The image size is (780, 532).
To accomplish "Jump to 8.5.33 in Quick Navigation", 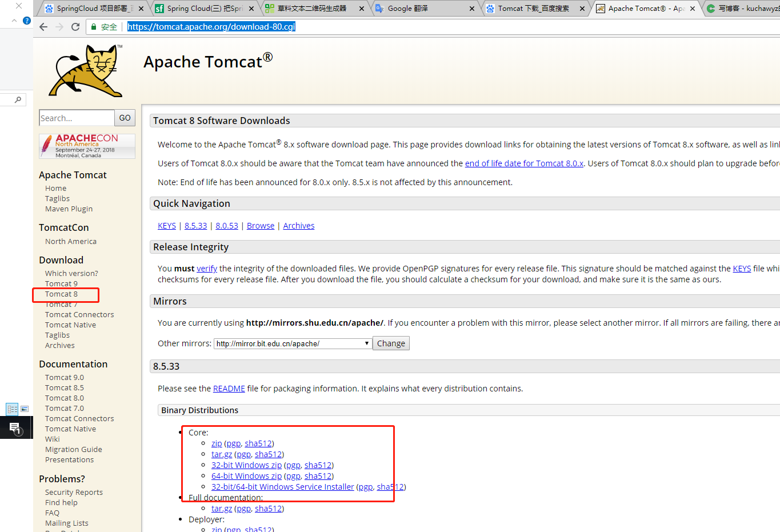I will click(x=195, y=226).
